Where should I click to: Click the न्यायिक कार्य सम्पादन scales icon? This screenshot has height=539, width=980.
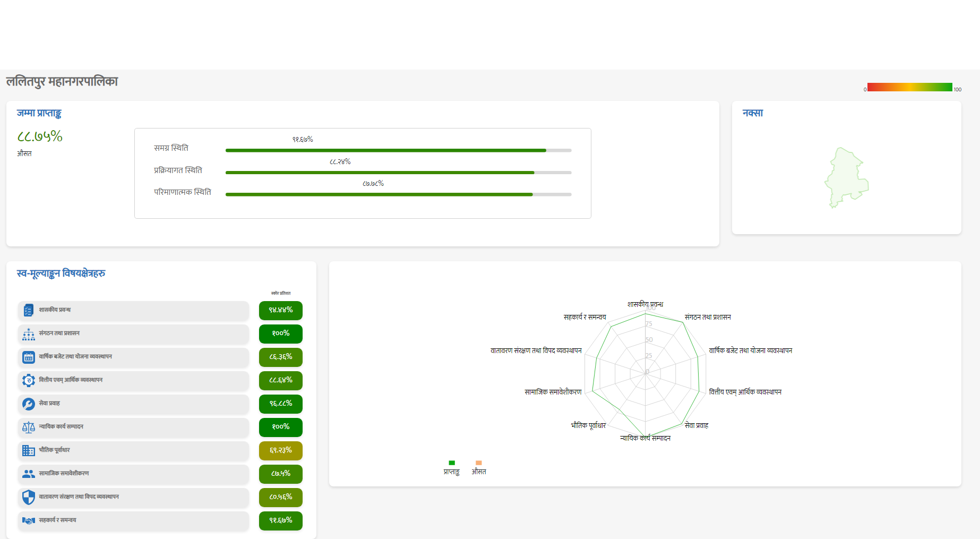point(29,427)
